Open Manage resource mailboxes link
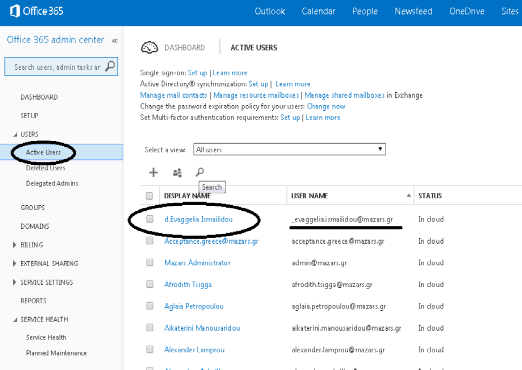 (256, 95)
